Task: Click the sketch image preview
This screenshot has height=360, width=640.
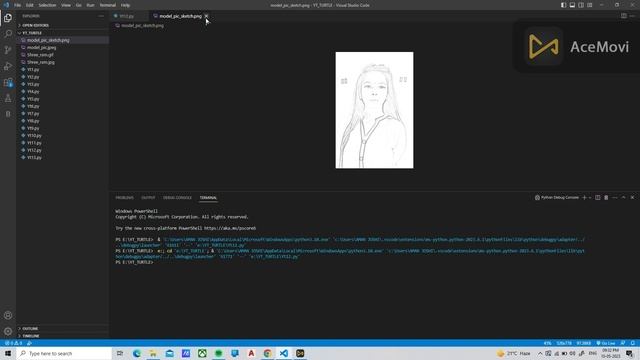Action: pos(374,110)
